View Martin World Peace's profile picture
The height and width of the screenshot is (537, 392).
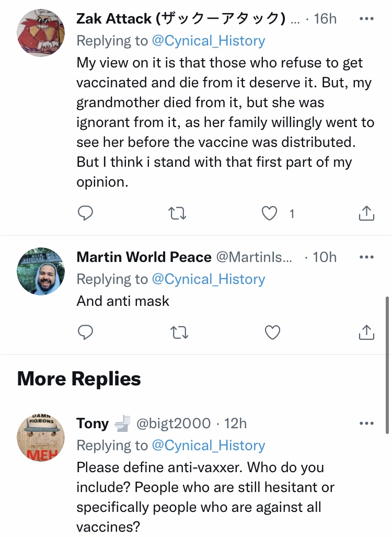pyautogui.click(x=41, y=271)
